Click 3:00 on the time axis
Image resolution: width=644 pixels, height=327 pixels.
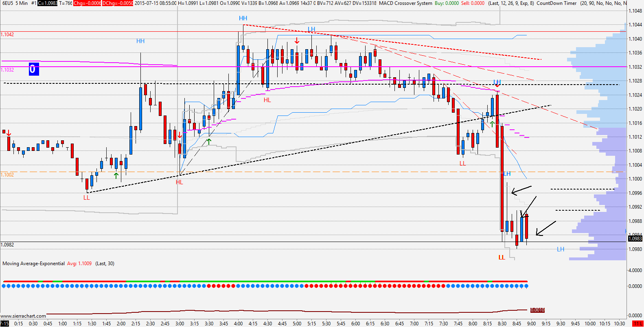tap(180, 324)
